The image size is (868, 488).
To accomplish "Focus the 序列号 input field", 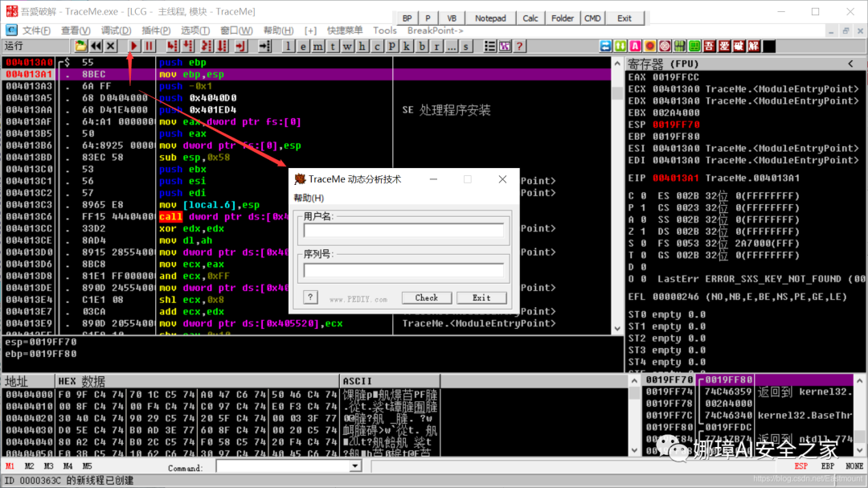I will click(x=403, y=270).
